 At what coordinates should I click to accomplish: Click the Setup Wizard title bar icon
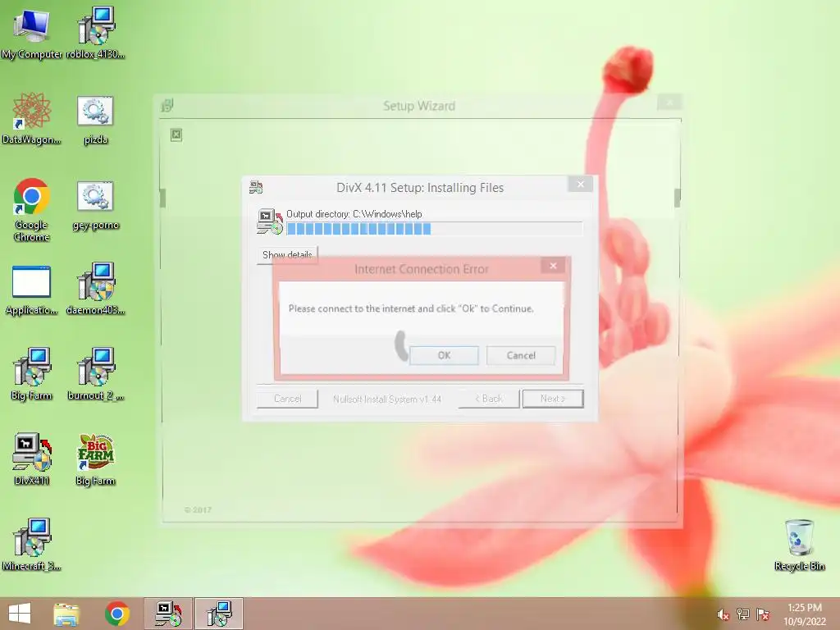[x=167, y=106]
